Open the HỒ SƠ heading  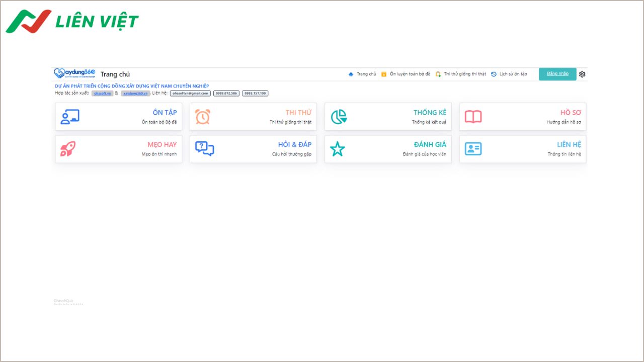tap(571, 113)
